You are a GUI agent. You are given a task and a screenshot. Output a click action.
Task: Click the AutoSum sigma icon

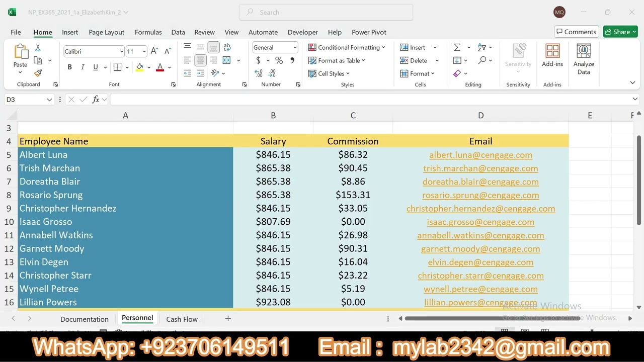click(457, 47)
